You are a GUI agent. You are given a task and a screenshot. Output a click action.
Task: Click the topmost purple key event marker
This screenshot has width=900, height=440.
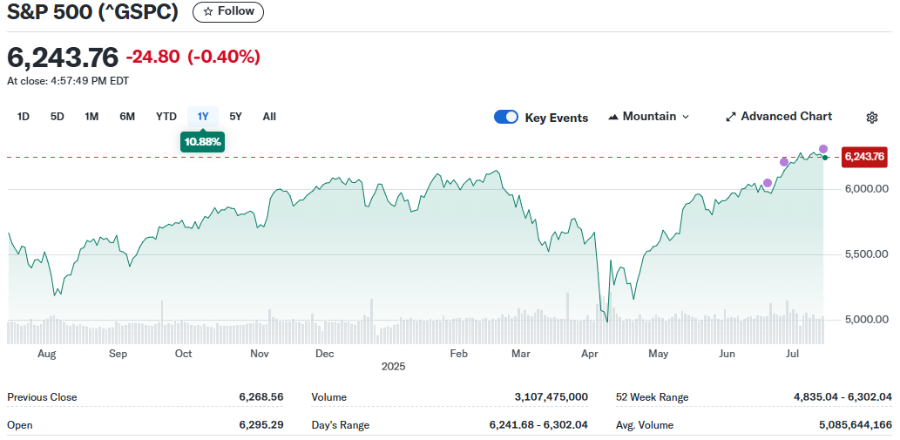[823, 149]
